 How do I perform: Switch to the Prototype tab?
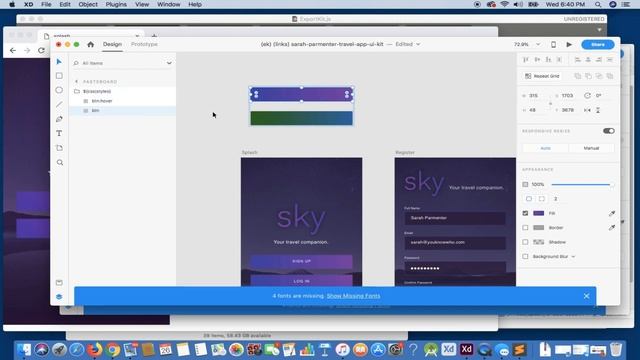(144, 44)
